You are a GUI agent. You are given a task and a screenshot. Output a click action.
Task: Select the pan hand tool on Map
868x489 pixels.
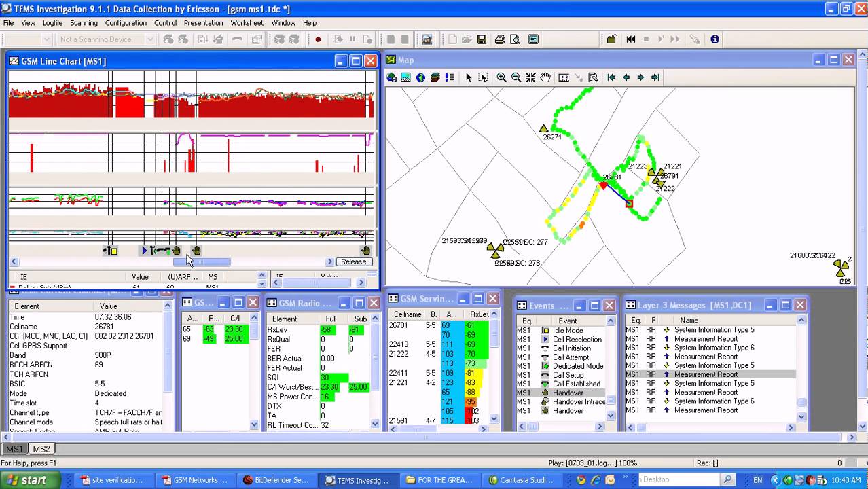[x=545, y=77]
